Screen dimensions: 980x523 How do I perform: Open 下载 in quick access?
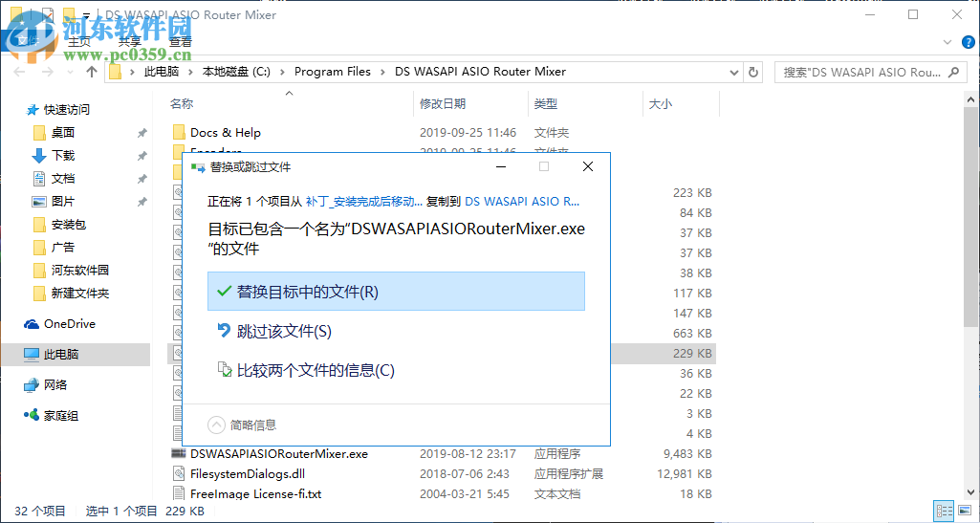point(63,156)
